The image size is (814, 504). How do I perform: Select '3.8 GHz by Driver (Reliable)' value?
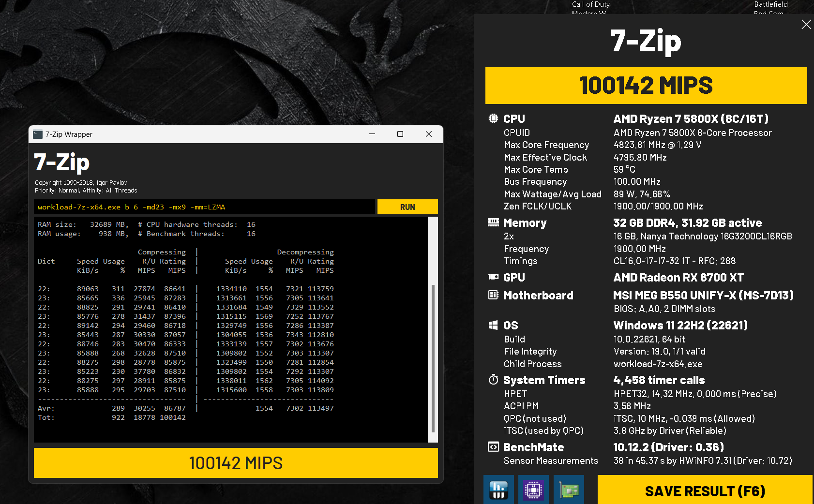670,430
